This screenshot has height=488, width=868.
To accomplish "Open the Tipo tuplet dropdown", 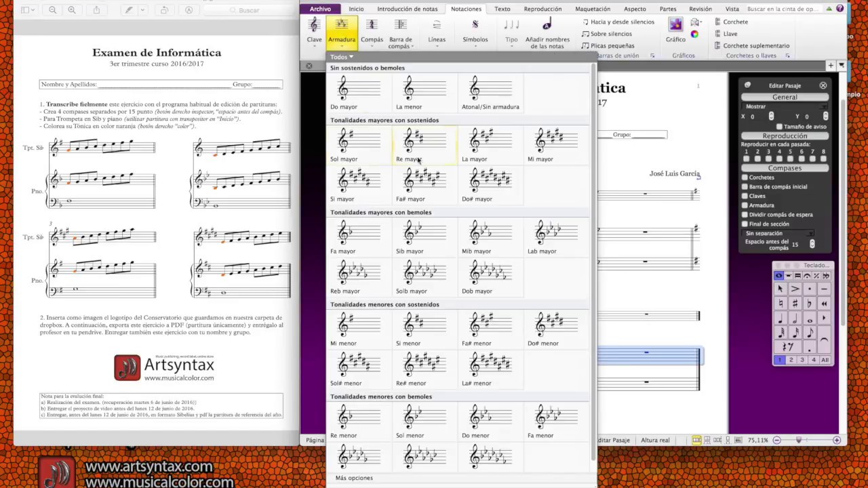I will [511, 32].
